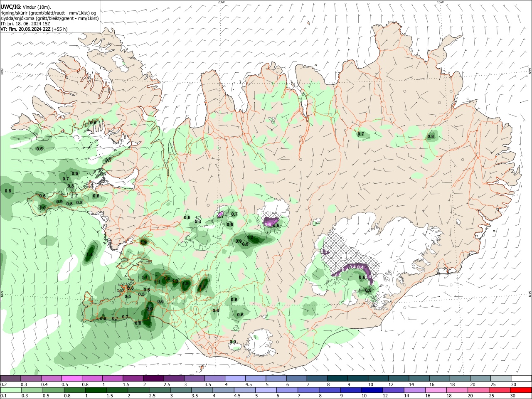
Task: Click the '2.9' rainfall value on the map
Action: 150,309
